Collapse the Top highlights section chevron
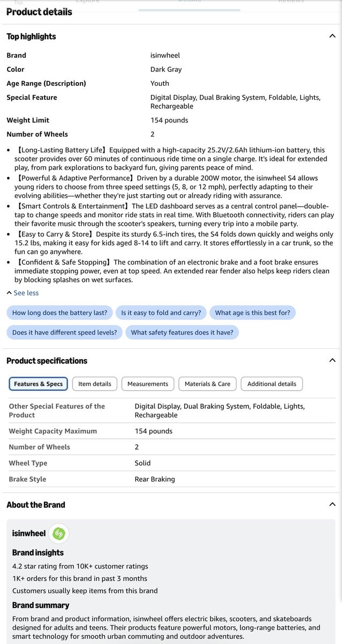 332,36
